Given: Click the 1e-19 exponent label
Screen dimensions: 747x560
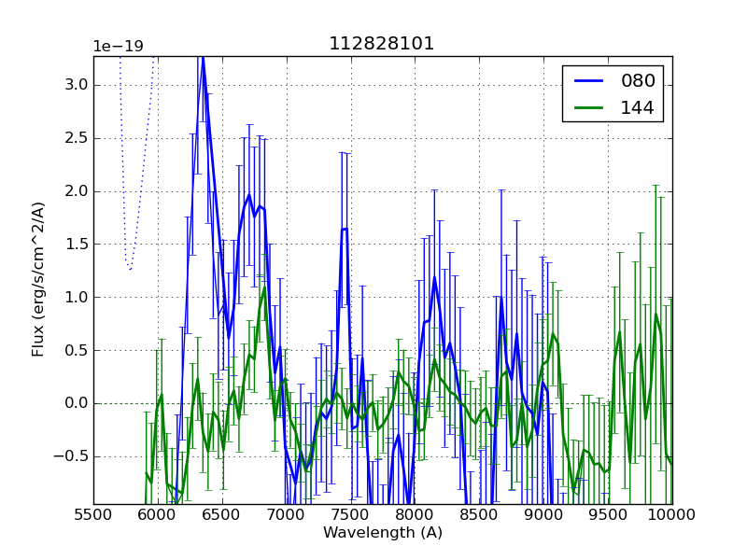Looking at the screenshot, I should coord(118,47).
